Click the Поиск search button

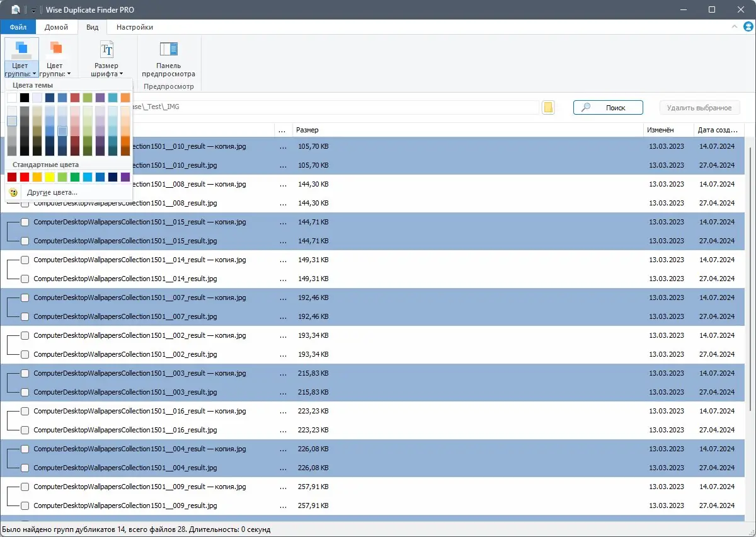(608, 108)
